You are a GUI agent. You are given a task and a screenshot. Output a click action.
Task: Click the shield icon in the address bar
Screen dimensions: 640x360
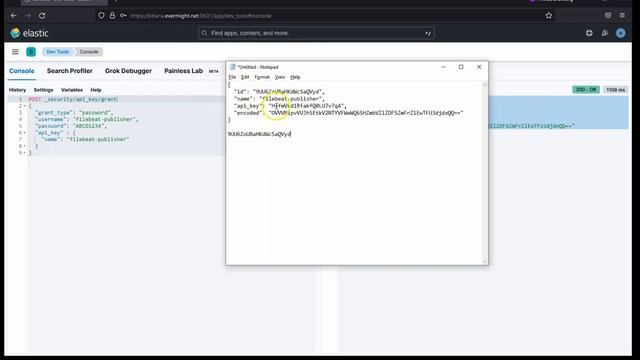click(x=101, y=16)
